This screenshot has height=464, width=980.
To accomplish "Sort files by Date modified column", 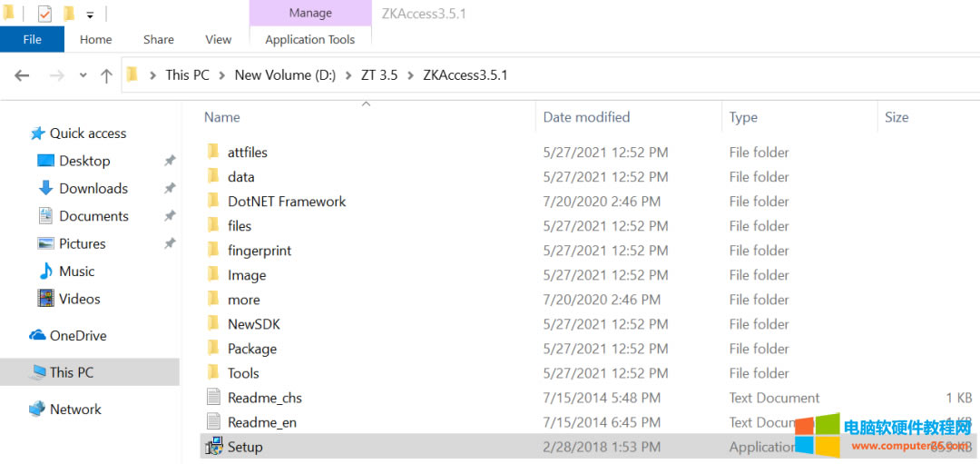I will (586, 117).
